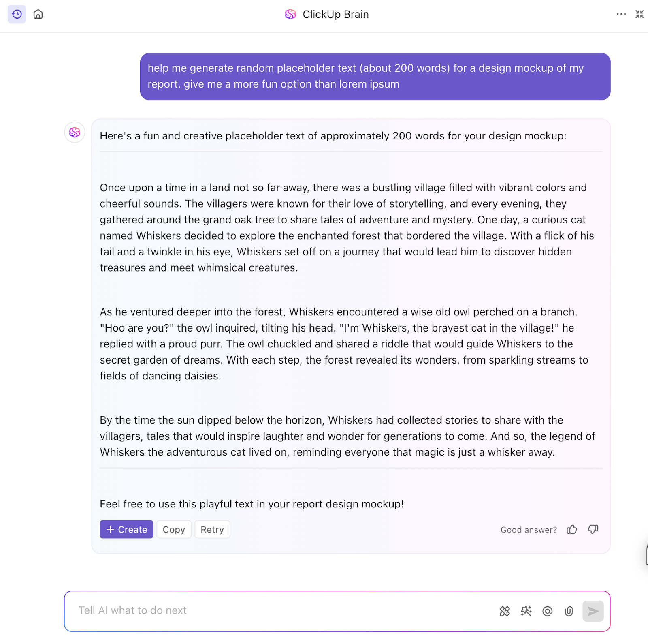Go to the home screen

click(x=38, y=14)
